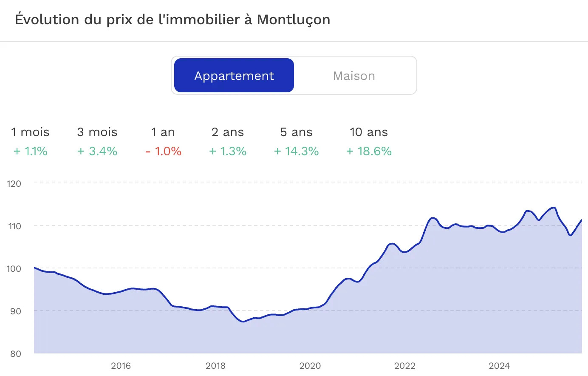Click the red -1.0% percentage value
This screenshot has height=376, width=588.
pos(163,151)
